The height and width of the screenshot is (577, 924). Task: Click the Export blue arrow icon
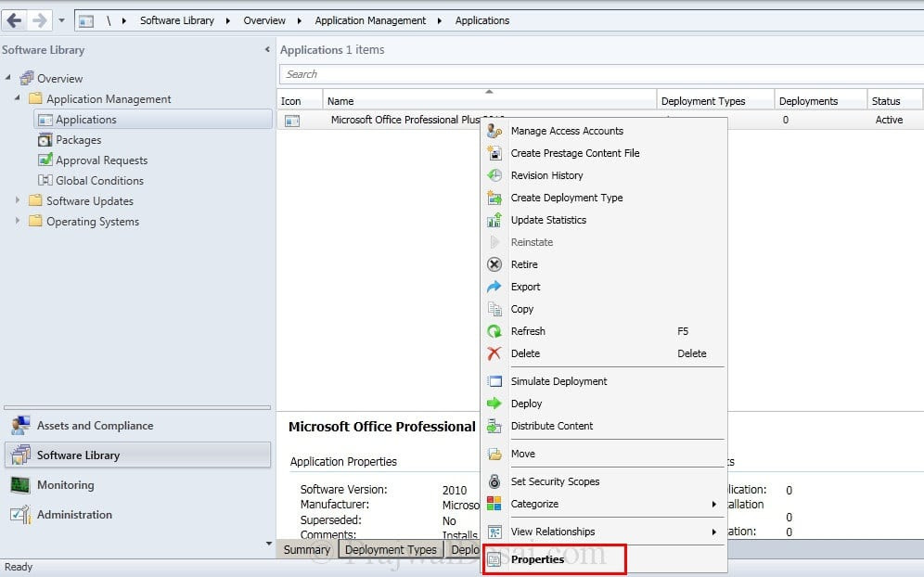(x=494, y=287)
